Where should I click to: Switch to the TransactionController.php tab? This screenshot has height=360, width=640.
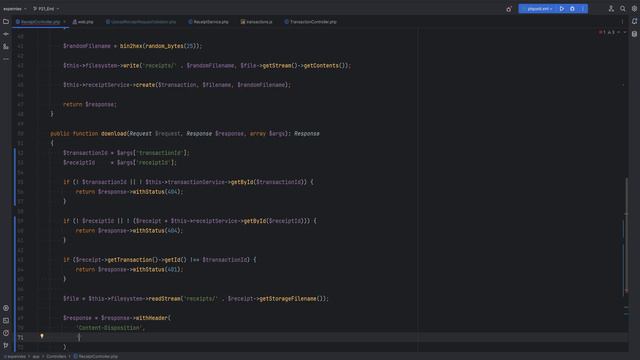pos(311,22)
